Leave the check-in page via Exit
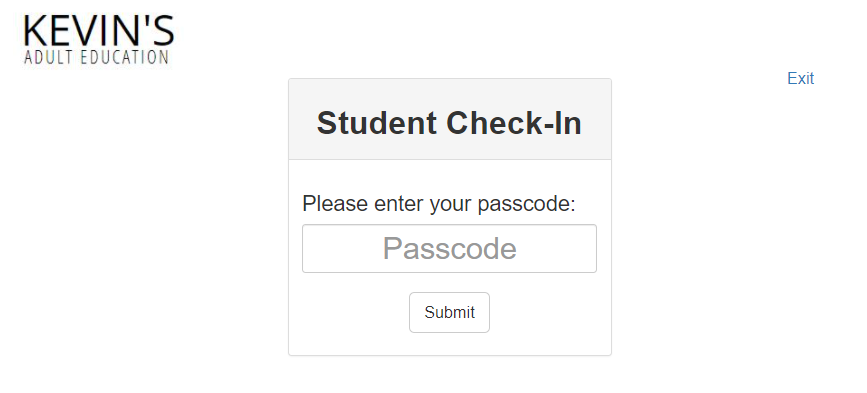Viewport: 867px width, 393px height. click(800, 78)
